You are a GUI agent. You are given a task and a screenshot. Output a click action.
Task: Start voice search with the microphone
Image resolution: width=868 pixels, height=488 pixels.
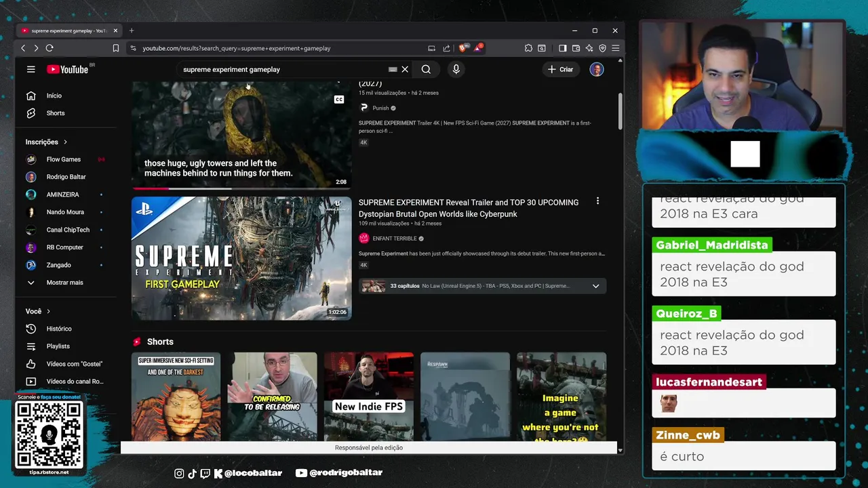pyautogui.click(x=456, y=69)
